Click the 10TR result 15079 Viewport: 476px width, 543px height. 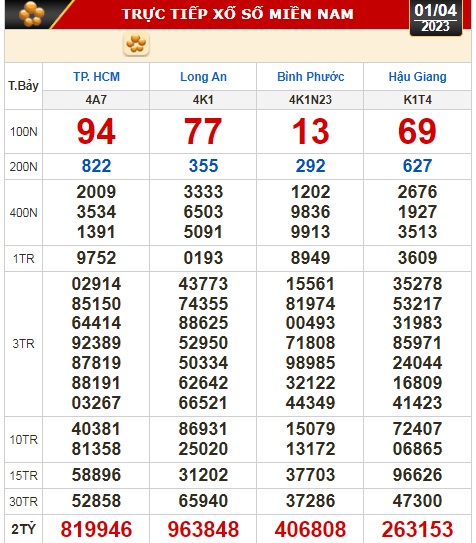tap(311, 429)
